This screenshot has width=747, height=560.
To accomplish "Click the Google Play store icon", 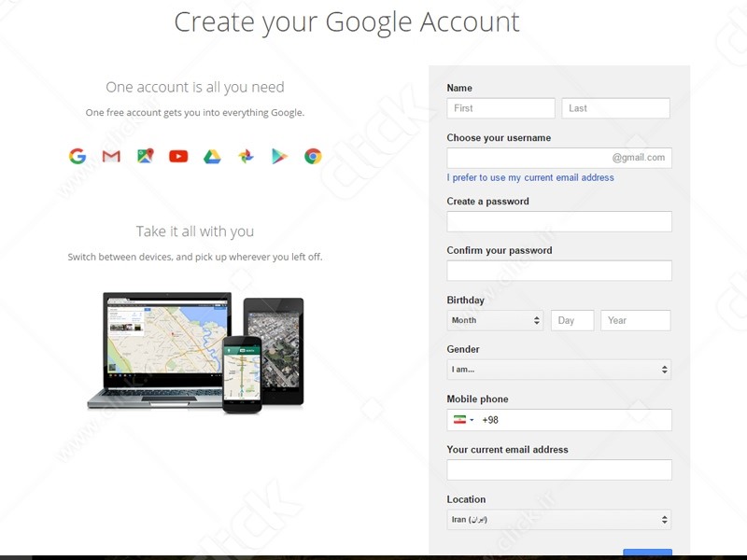I will 279,157.
